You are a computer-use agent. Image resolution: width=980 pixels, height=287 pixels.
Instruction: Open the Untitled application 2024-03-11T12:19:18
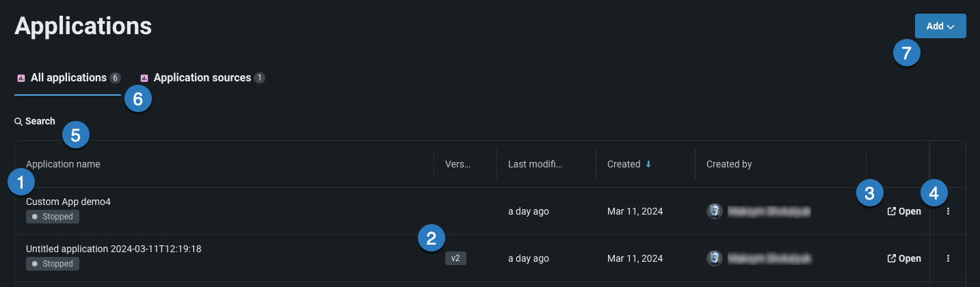click(904, 259)
